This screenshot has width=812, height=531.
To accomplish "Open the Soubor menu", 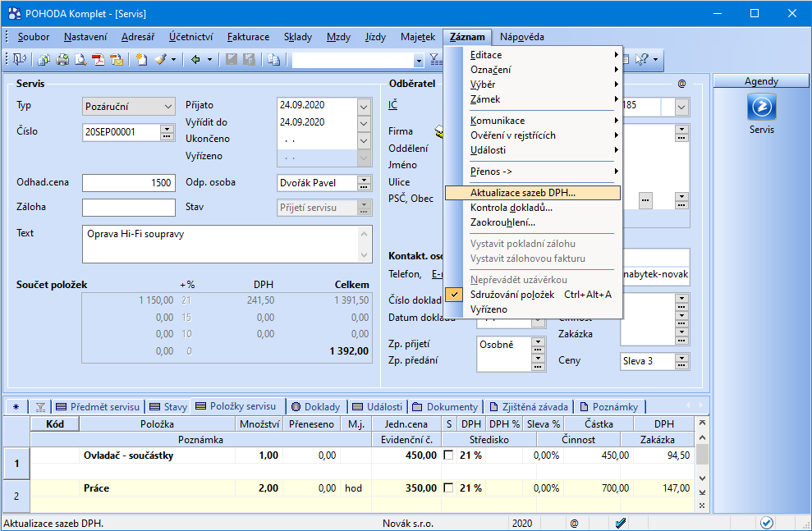I will (34, 37).
